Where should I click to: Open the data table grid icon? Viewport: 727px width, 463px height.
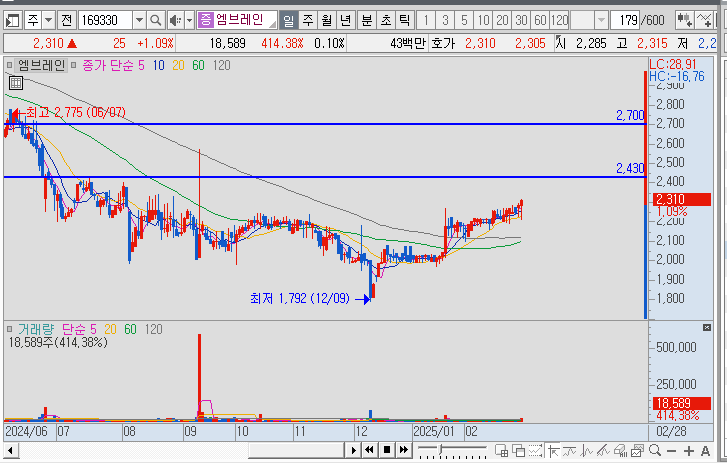pyautogui.click(x=16, y=83)
